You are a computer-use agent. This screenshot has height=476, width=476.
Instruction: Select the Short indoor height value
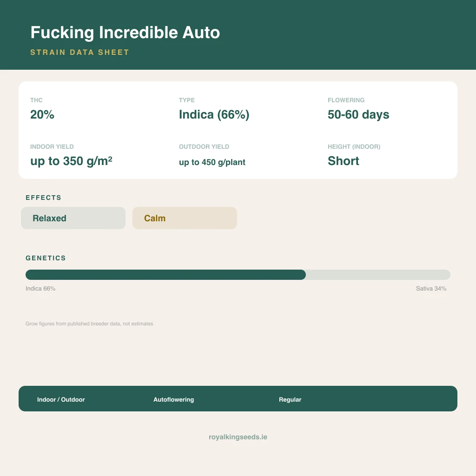(344, 161)
